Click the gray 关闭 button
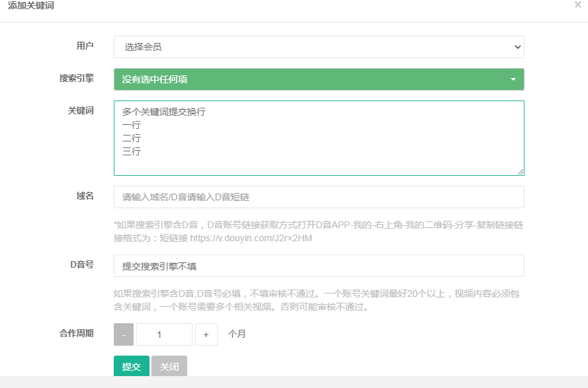 [169, 366]
